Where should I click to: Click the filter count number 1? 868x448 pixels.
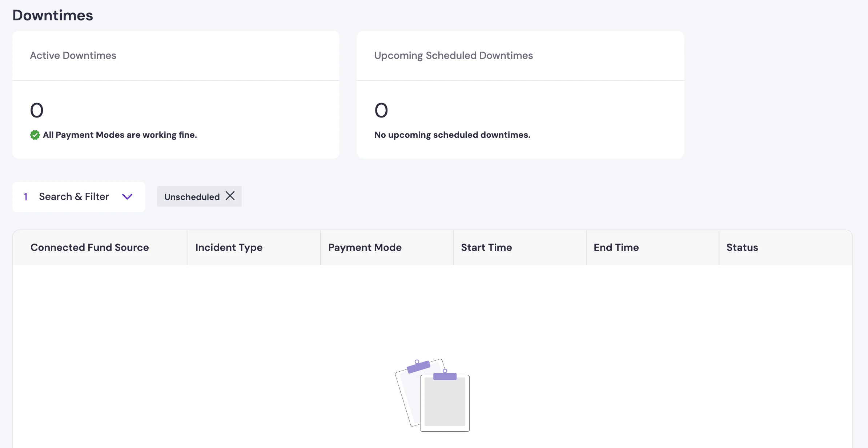(26, 197)
